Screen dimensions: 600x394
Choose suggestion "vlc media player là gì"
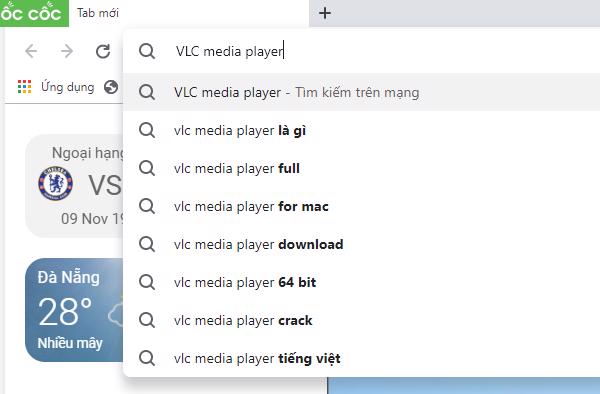[362, 130]
